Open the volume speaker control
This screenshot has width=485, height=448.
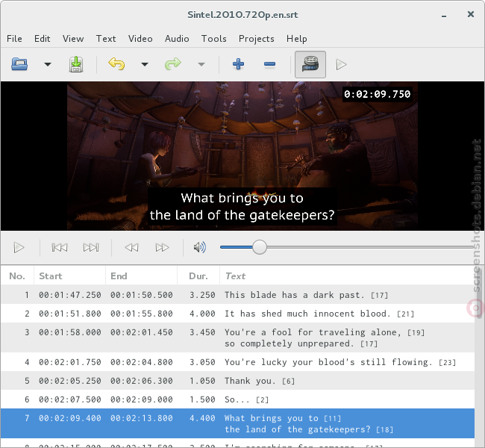click(200, 247)
